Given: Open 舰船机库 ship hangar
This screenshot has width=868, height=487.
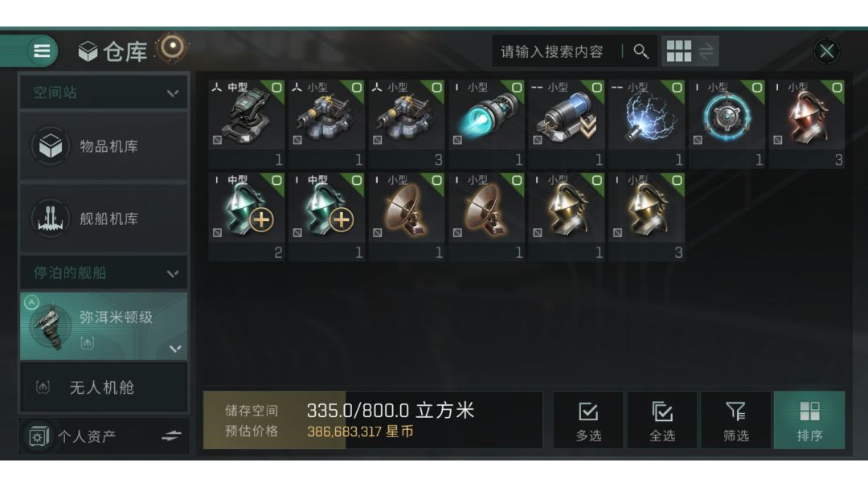Looking at the screenshot, I should pyautogui.click(x=104, y=219).
